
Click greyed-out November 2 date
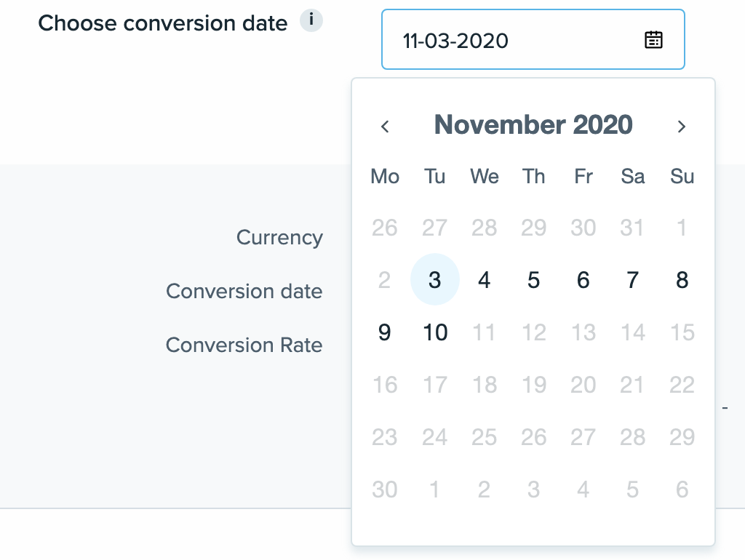point(385,280)
